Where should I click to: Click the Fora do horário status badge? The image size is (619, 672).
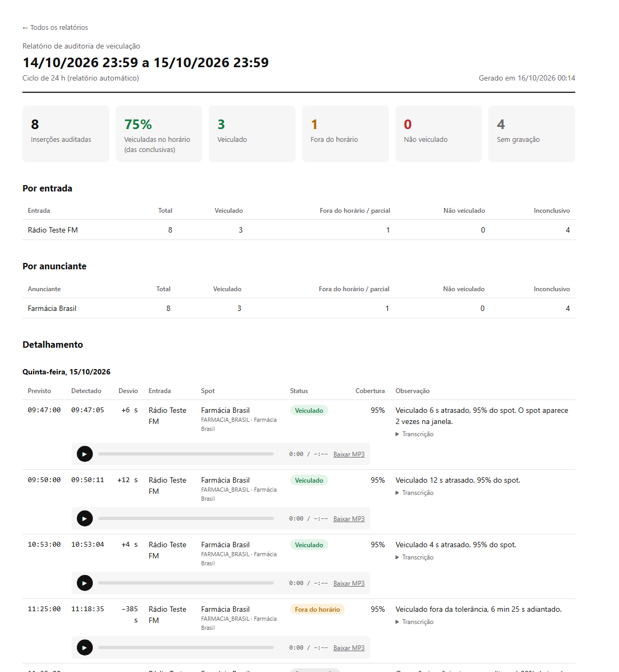(x=318, y=610)
